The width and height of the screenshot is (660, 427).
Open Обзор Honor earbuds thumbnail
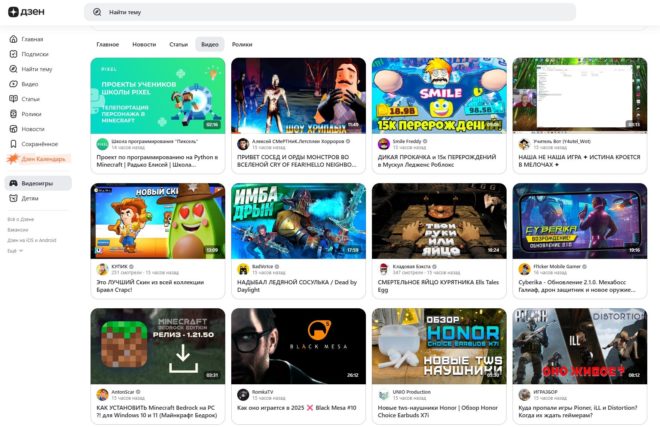[439, 346]
